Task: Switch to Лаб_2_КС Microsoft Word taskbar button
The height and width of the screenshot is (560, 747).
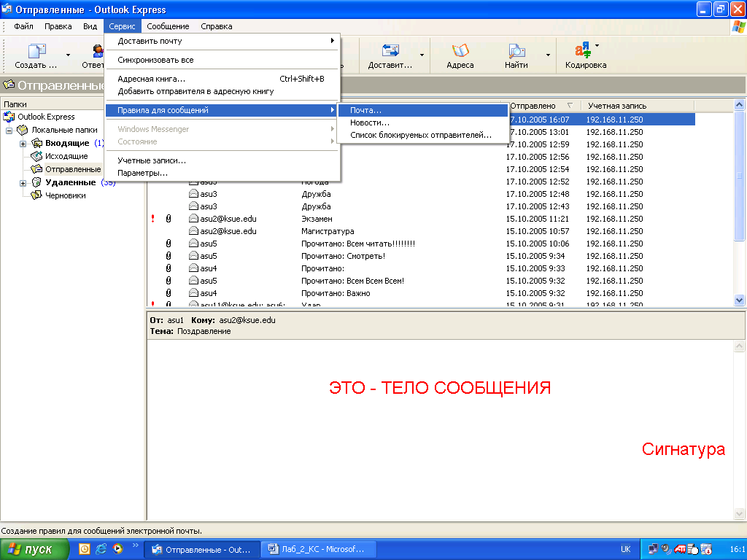Action: [x=320, y=550]
